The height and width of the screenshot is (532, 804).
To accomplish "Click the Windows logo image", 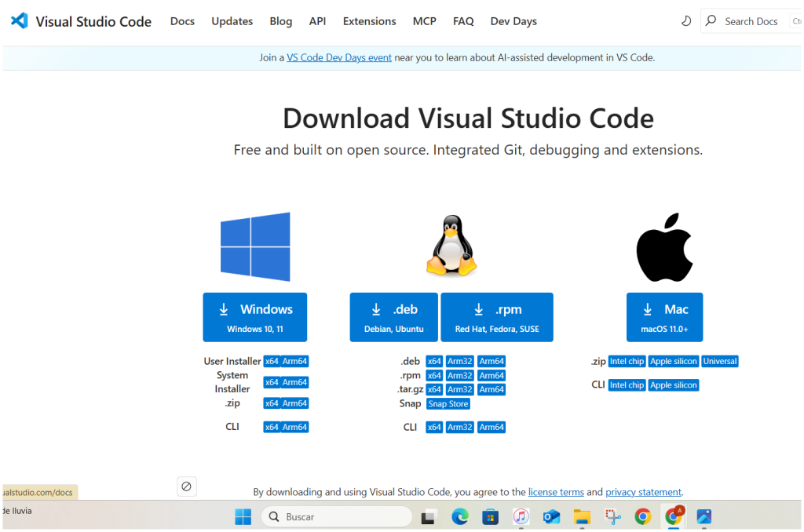I will tap(255, 246).
